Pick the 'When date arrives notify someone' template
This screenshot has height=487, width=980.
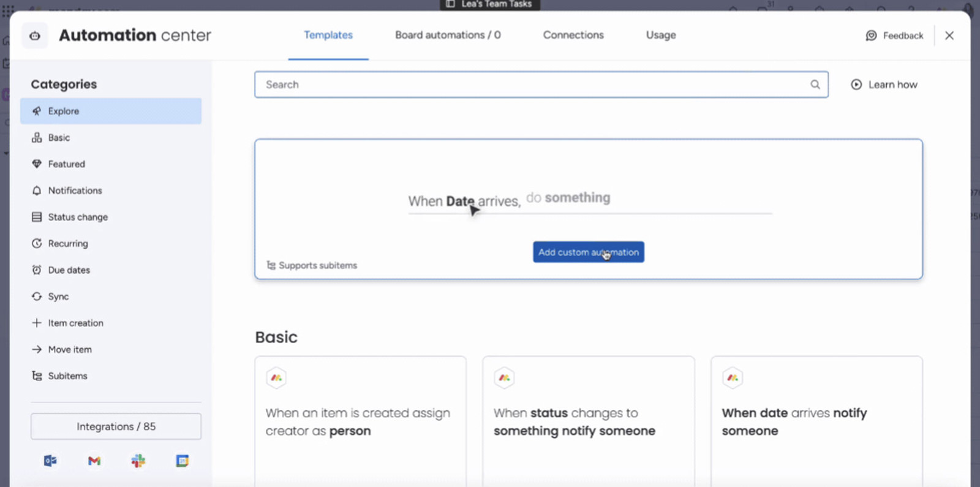(816, 421)
